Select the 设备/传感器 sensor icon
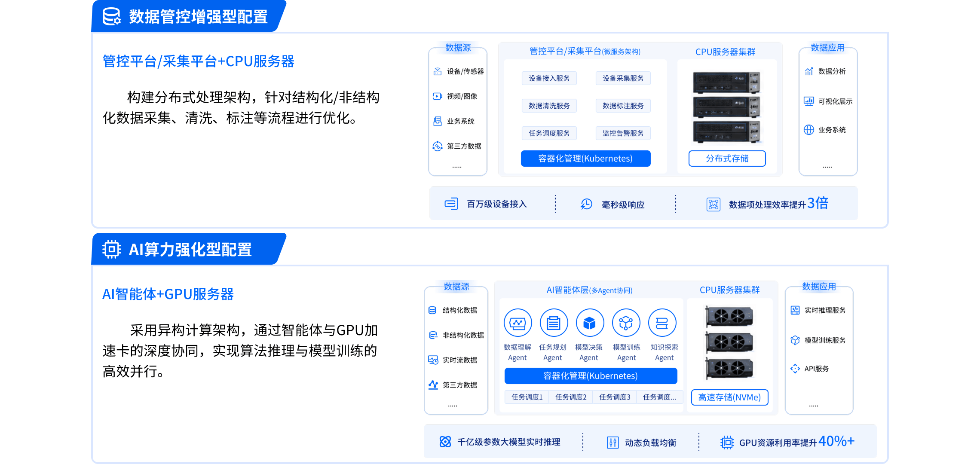 (x=438, y=71)
